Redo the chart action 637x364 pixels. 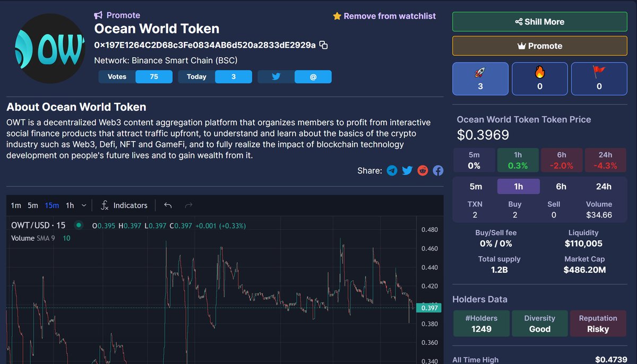pyautogui.click(x=188, y=205)
